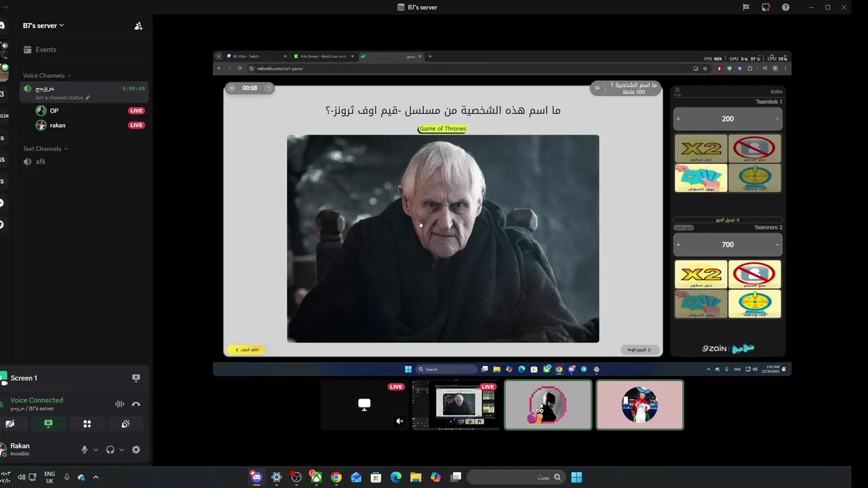Screen dimensions: 868x488
Task: Increase Teamkok 1 score with plus
Action: (678, 119)
